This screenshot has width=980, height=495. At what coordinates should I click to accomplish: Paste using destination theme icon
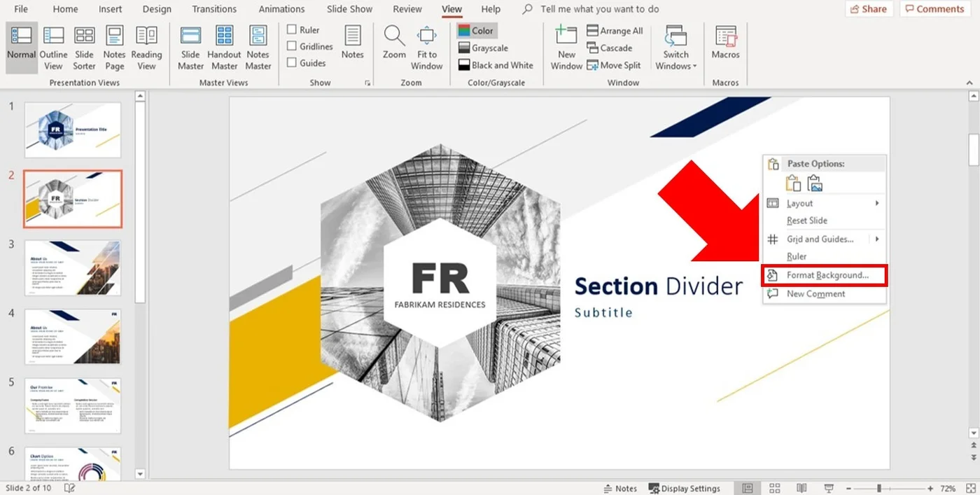point(793,183)
